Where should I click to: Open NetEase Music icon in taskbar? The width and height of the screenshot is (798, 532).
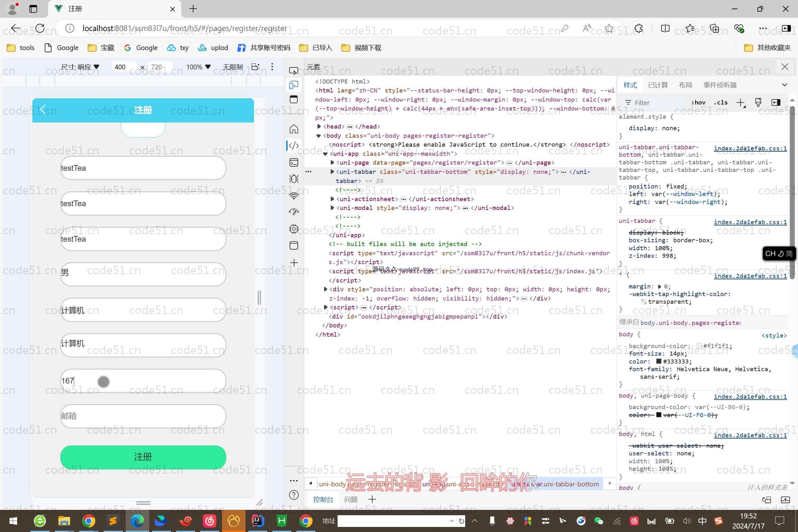coord(209,521)
